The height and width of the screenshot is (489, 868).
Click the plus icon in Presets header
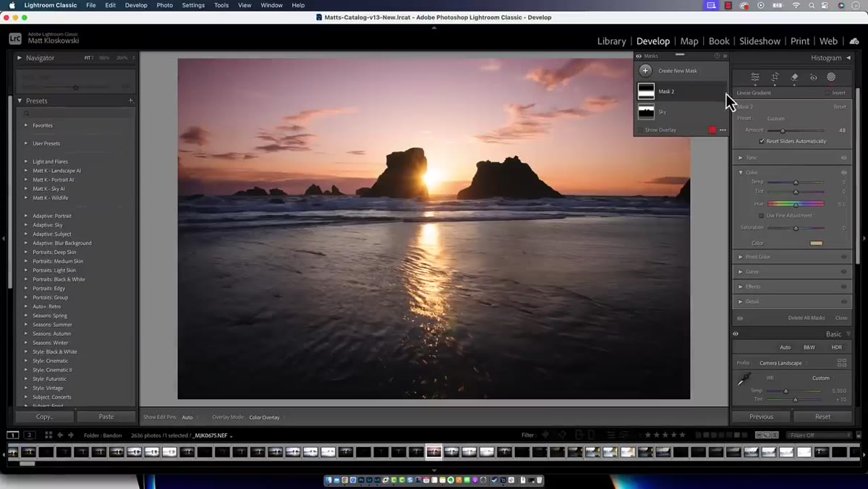[x=131, y=101]
